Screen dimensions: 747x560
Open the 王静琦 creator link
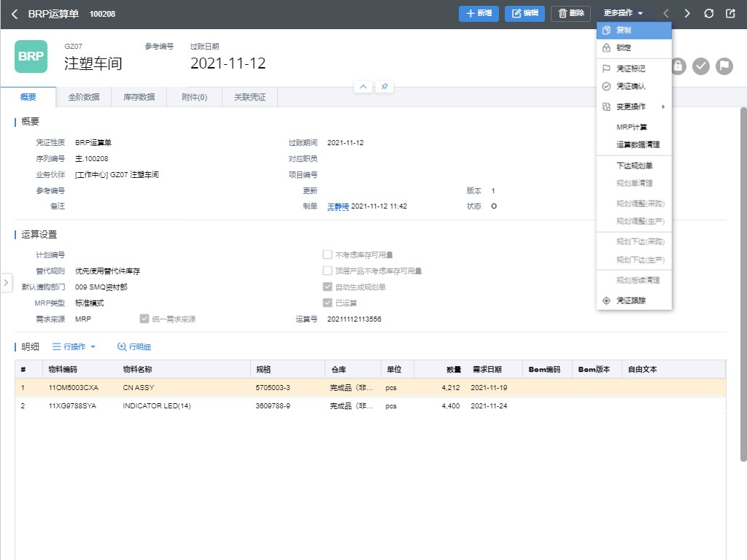click(338, 206)
